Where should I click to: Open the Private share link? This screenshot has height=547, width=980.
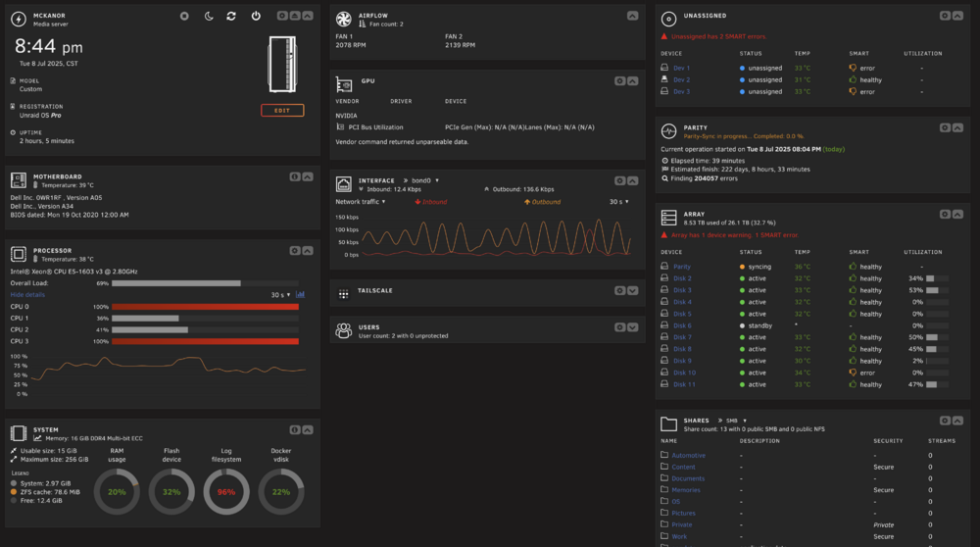pos(682,525)
